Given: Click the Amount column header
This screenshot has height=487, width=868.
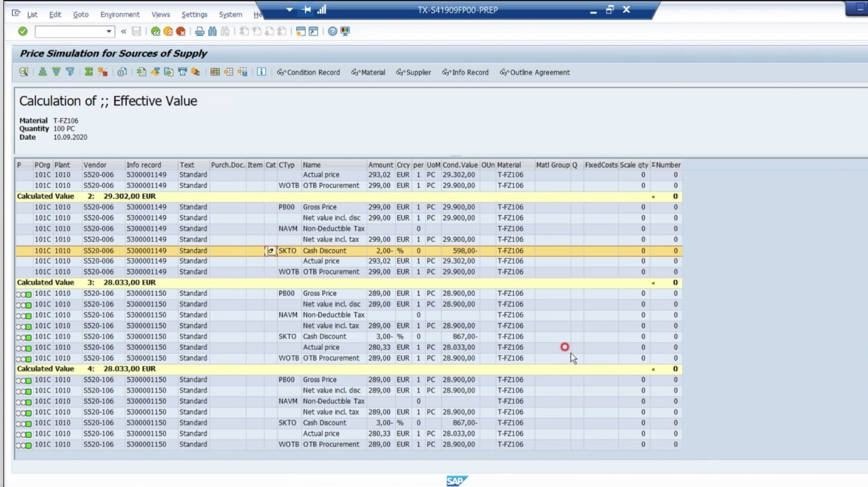Looking at the screenshot, I should point(380,165).
